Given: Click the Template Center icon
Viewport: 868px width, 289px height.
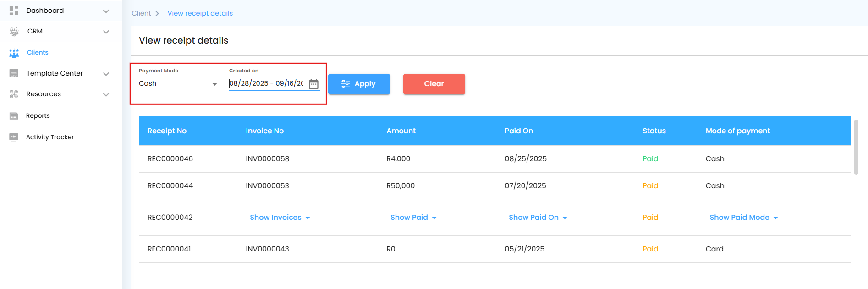Looking at the screenshot, I should click(x=14, y=73).
